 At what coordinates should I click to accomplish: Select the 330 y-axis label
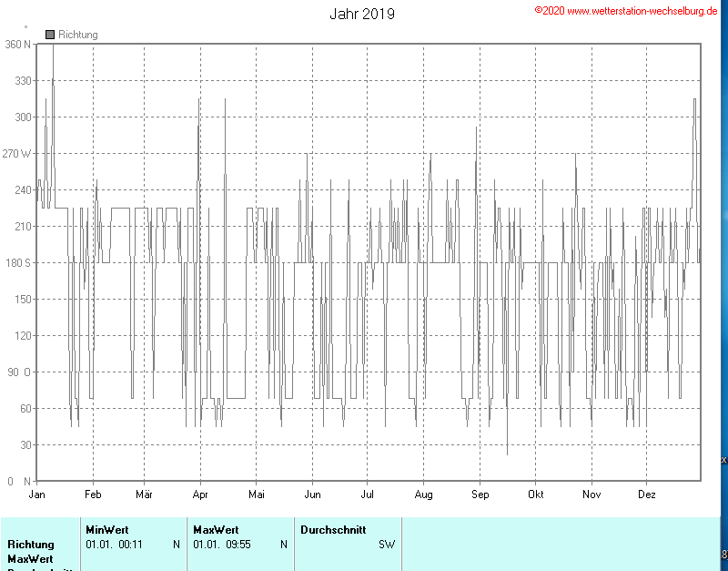pos(24,81)
